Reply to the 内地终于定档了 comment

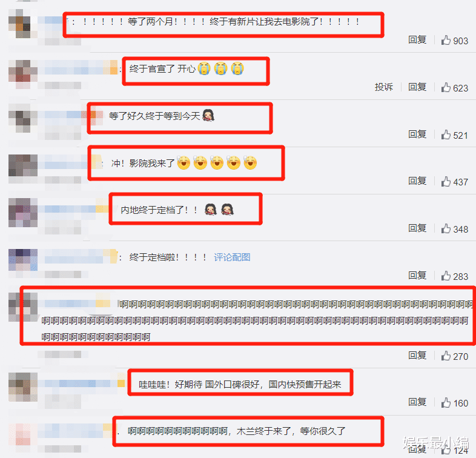[417, 228]
